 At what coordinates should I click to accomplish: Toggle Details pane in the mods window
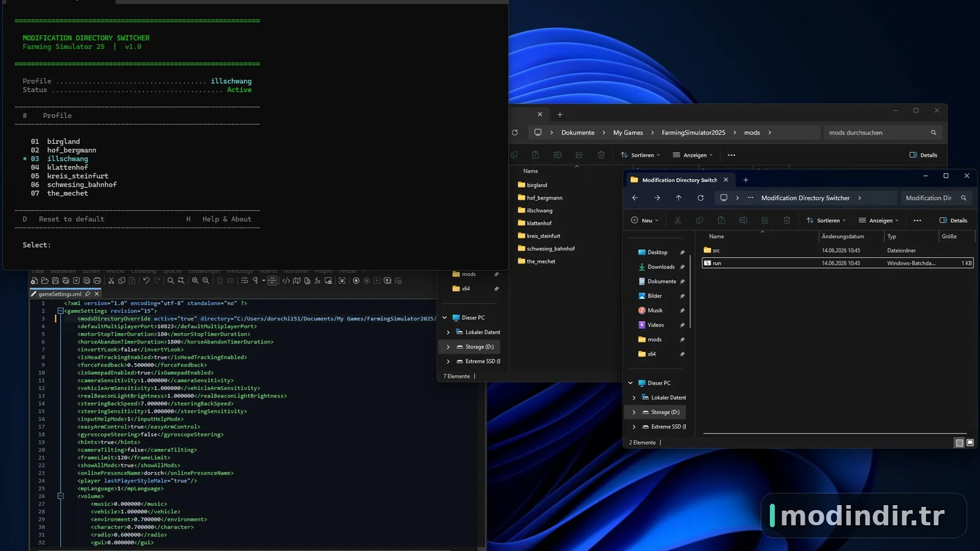tap(924, 155)
